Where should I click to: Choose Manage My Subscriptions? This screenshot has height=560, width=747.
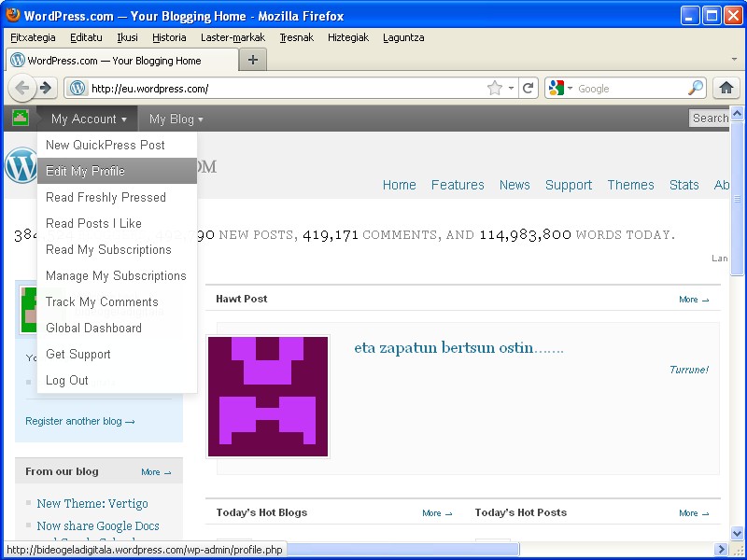click(118, 275)
